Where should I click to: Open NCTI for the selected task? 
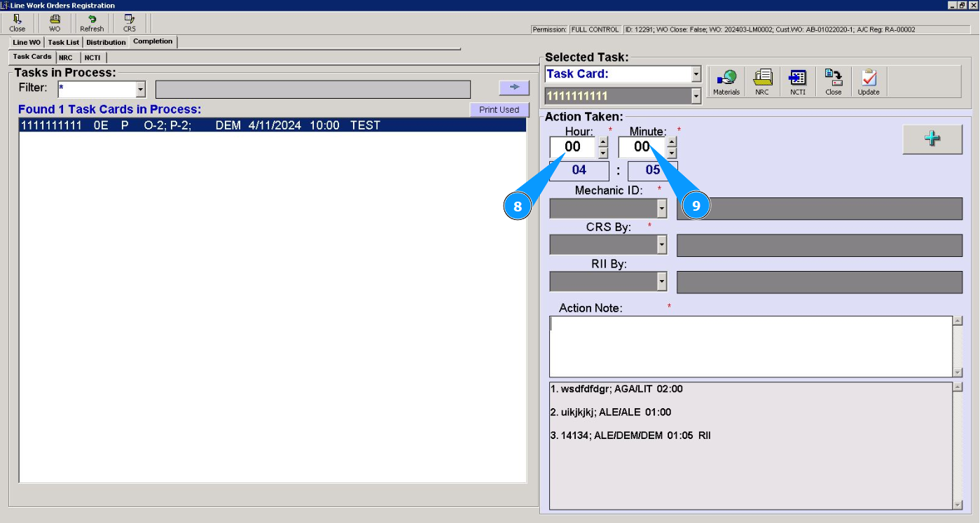click(x=798, y=83)
